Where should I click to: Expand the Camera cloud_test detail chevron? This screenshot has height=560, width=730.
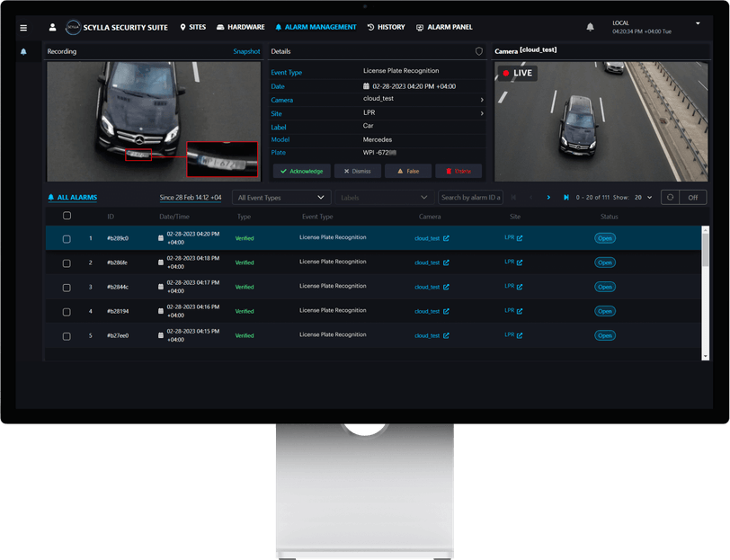tap(482, 100)
